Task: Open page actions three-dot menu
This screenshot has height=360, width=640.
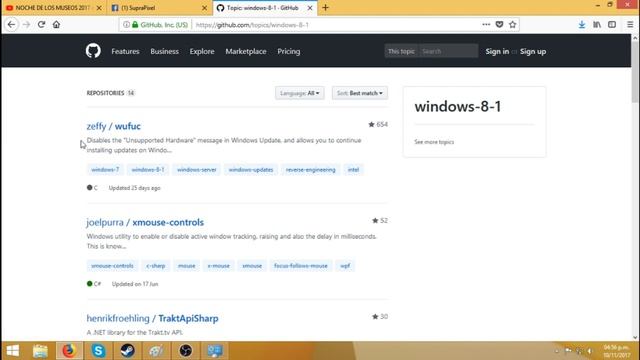Action: (486, 24)
